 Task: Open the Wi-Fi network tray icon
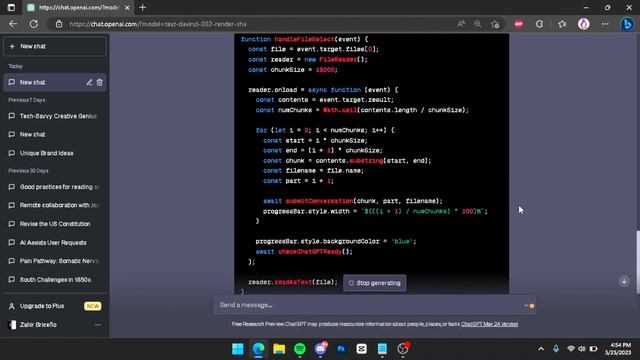tap(571, 349)
